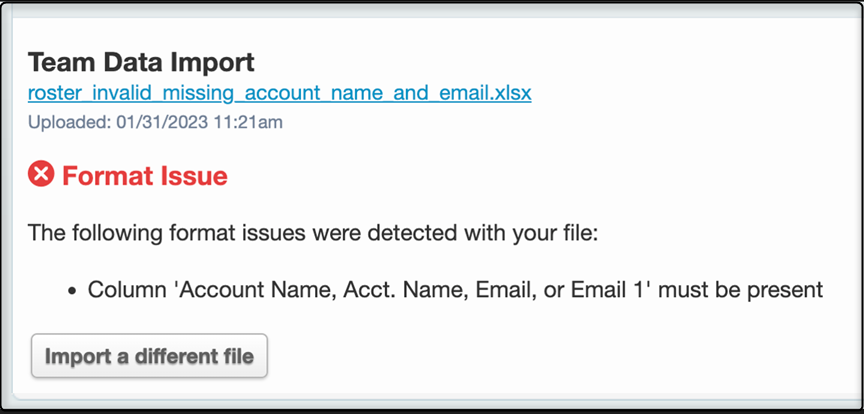
Task: Click the Team Data Import heading
Action: tap(141, 63)
